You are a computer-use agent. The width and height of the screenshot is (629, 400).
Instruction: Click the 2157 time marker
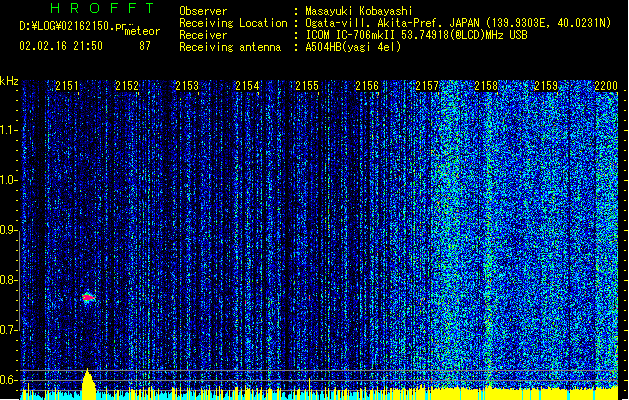click(x=427, y=86)
